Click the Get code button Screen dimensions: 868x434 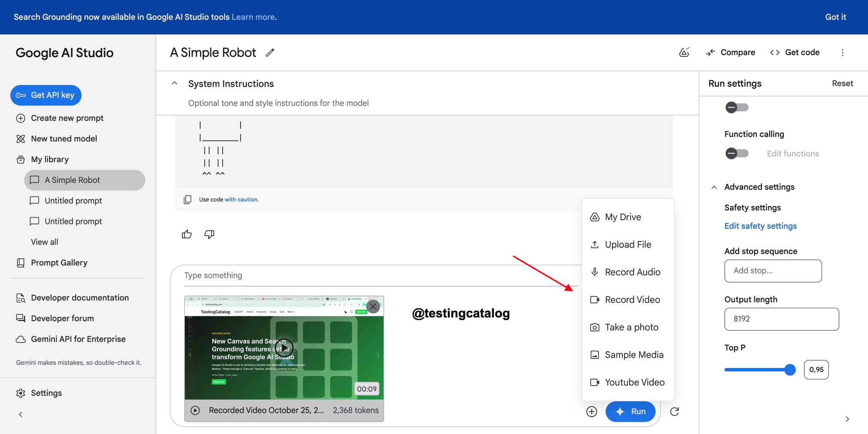tap(795, 53)
